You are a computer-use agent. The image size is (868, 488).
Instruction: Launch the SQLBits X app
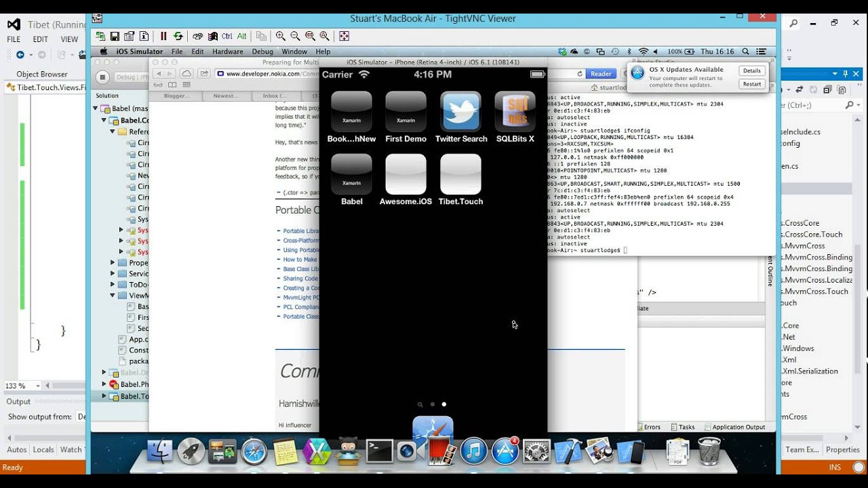[515, 111]
